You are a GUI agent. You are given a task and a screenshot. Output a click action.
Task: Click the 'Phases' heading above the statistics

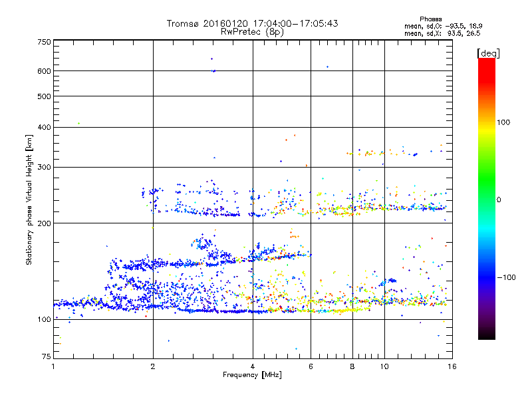pos(430,19)
